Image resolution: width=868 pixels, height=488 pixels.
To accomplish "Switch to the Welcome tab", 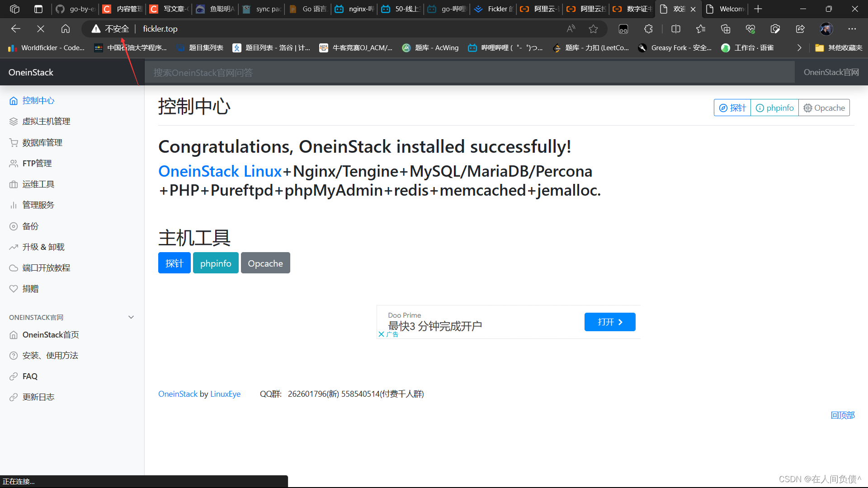I will coord(726,9).
